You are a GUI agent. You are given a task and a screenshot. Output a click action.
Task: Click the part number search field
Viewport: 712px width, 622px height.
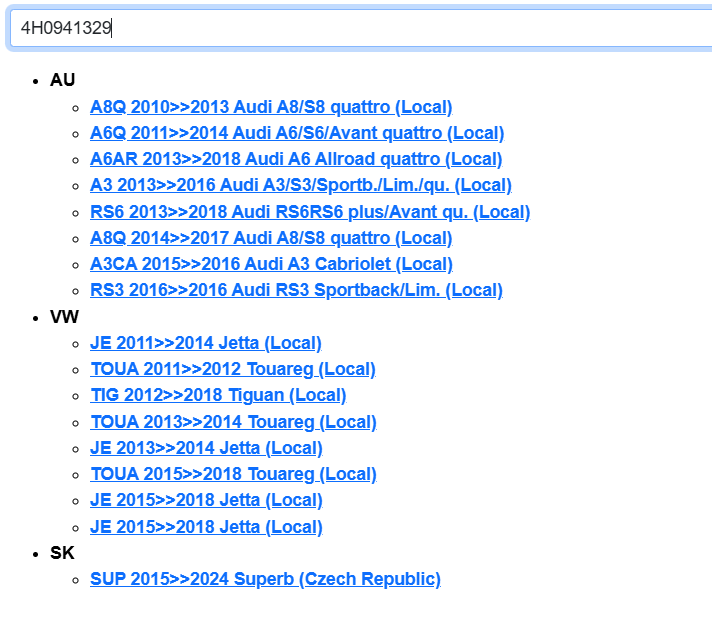(x=361, y=28)
